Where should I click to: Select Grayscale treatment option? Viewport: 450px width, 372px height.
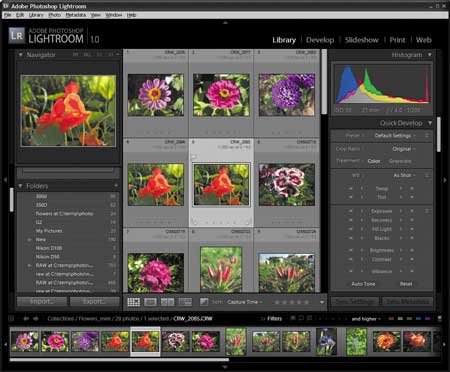click(x=400, y=161)
